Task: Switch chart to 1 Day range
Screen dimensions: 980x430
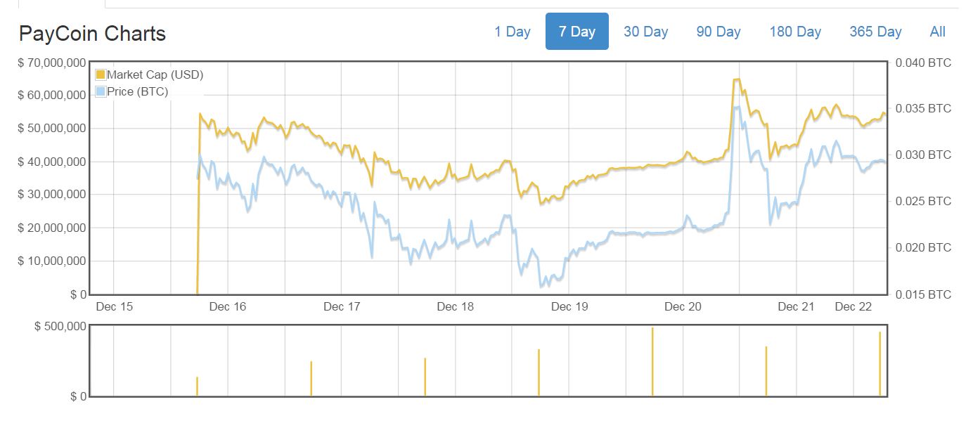Action: (x=512, y=32)
